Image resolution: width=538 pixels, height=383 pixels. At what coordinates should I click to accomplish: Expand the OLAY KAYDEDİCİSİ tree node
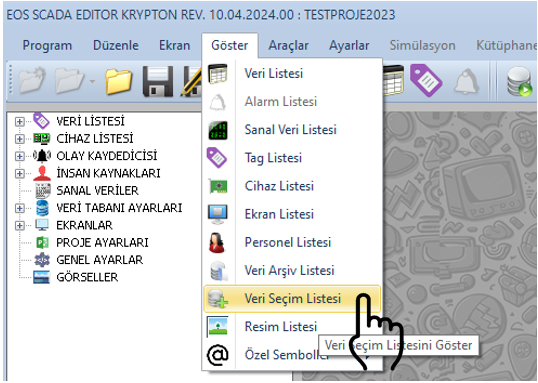tap(20, 156)
